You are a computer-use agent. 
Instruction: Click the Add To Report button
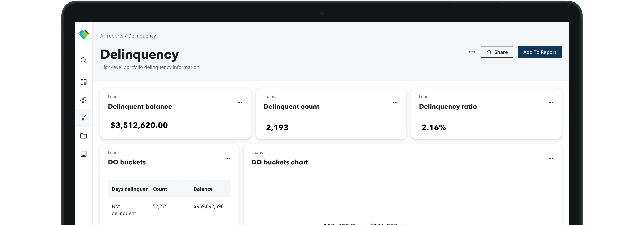pyautogui.click(x=539, y=52)
